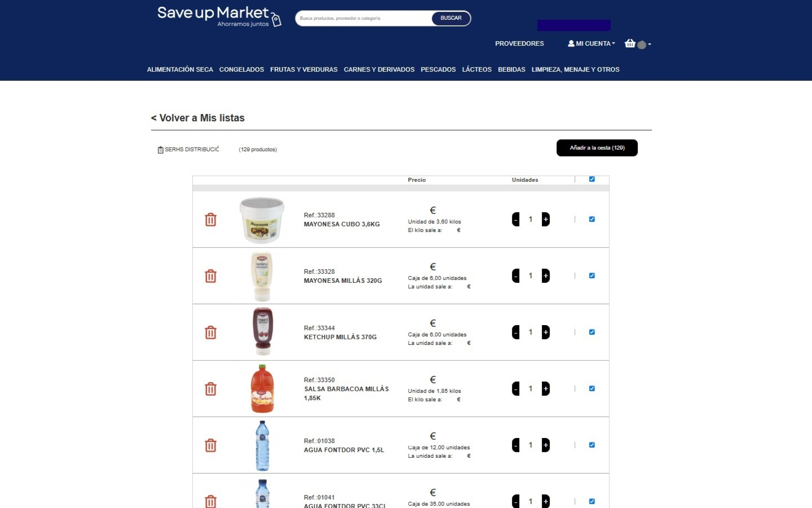
Task: Click MAYONESA MILLÀS 320G bottle image
Action: (262, 276)
